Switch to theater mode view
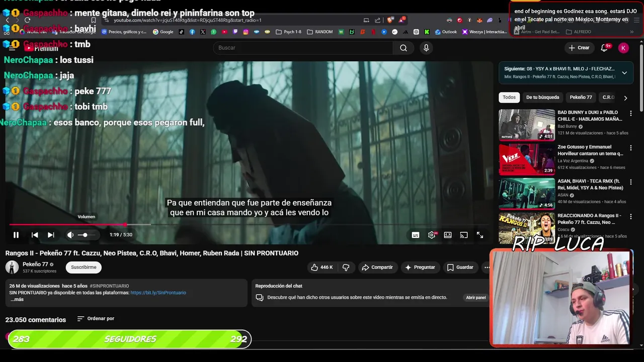 tap(448, 235)
